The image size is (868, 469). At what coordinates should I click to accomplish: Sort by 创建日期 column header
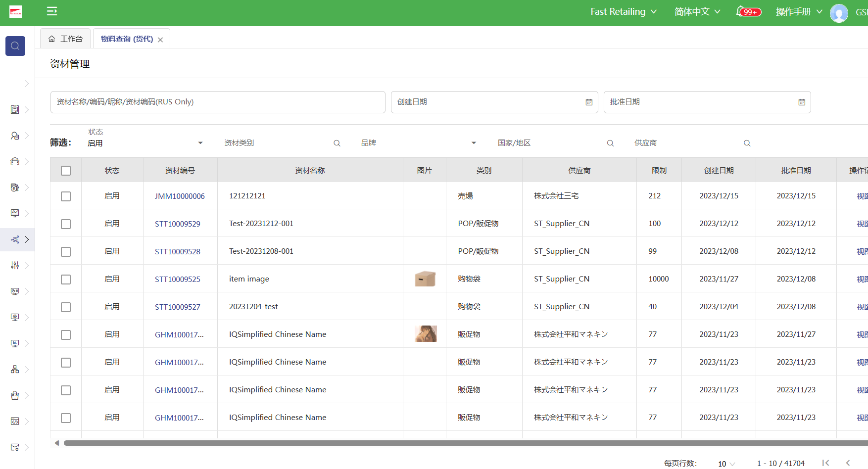(x=719, y=170)
